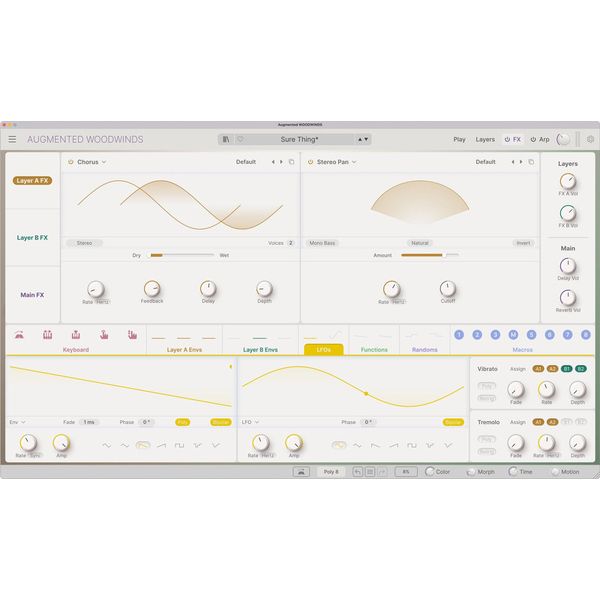Select Macro 5 circle
The height and width of the screenshot is (600, 600).
(531, 335)
